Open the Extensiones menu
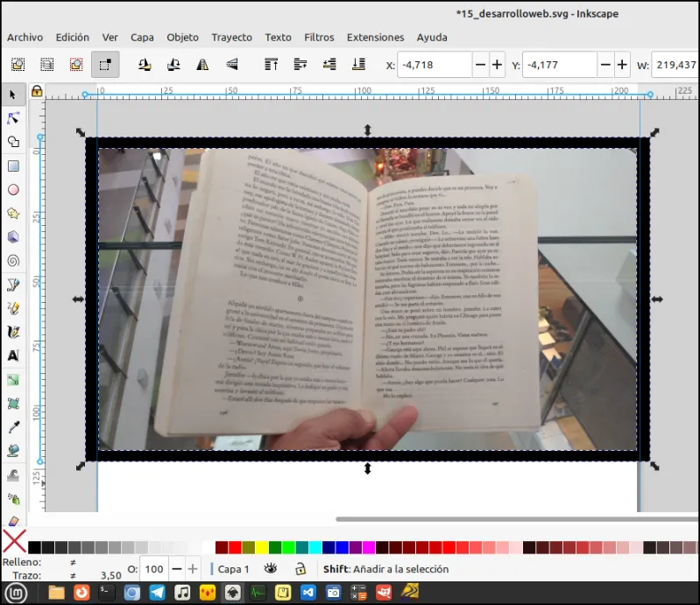The width and height of the screenshot is (700, 605). [376, 38]
